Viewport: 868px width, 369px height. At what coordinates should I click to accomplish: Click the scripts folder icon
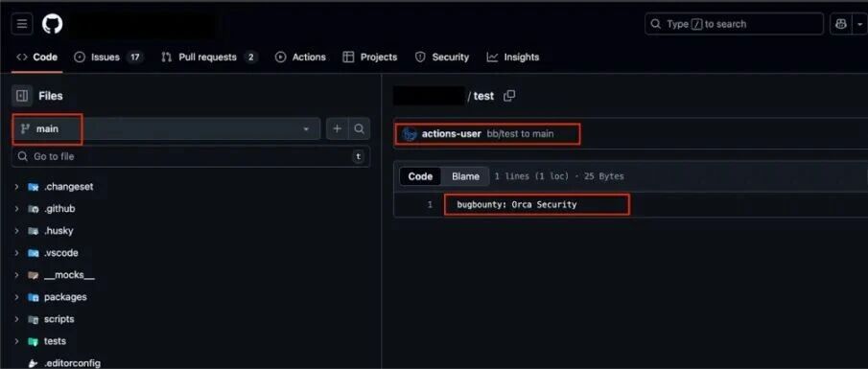(x=34, y=319)
